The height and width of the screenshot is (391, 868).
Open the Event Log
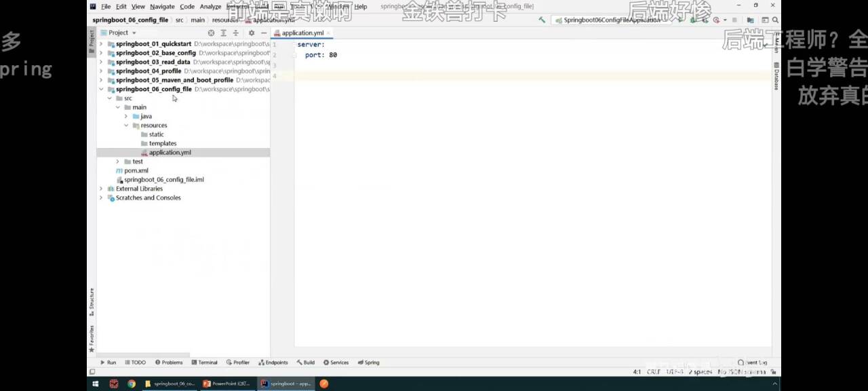pos(753,362)
